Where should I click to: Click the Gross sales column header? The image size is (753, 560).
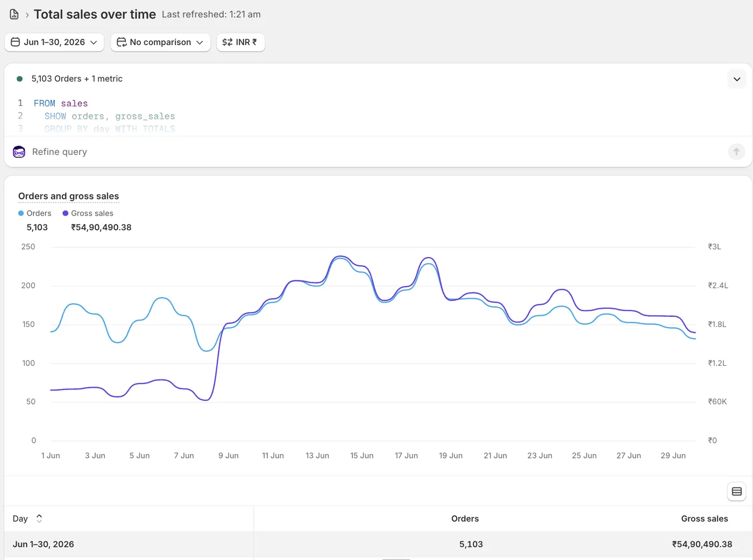[704, 519]
